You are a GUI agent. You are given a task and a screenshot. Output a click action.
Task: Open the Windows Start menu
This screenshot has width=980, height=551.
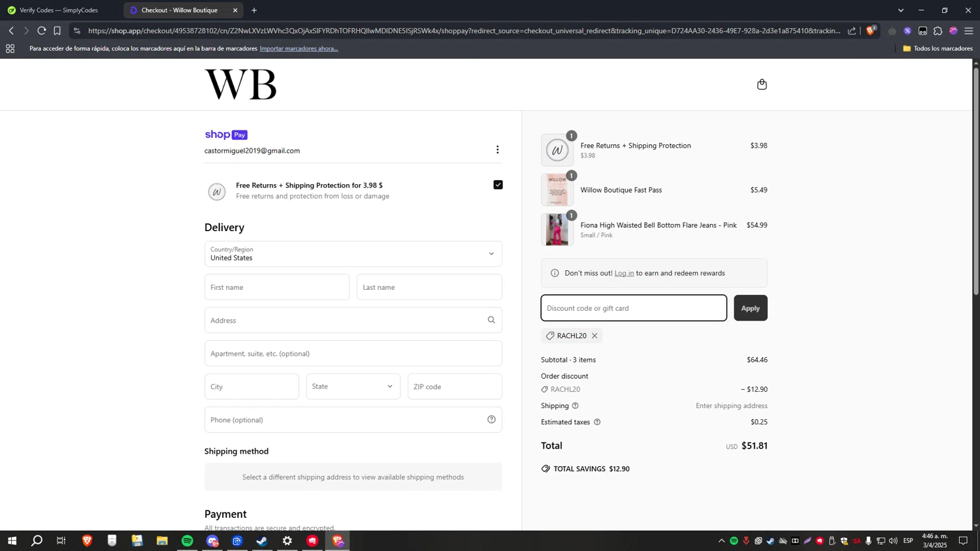(x=12, y=541)
